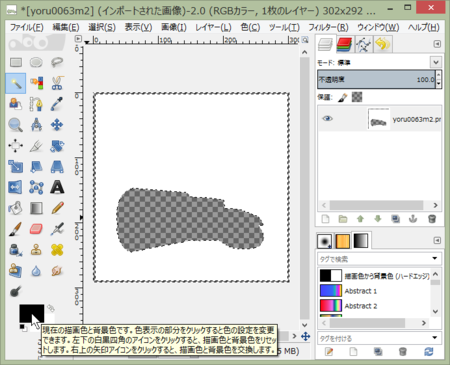Select the Crop knife tool
The width and height of the screenshot is (450, 365).
[36, 146]
